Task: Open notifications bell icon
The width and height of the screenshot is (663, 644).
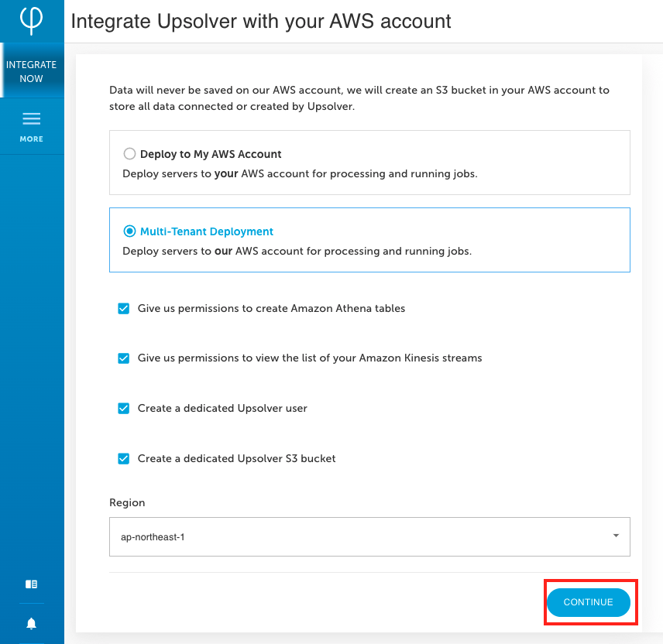Action: (31, 623)
